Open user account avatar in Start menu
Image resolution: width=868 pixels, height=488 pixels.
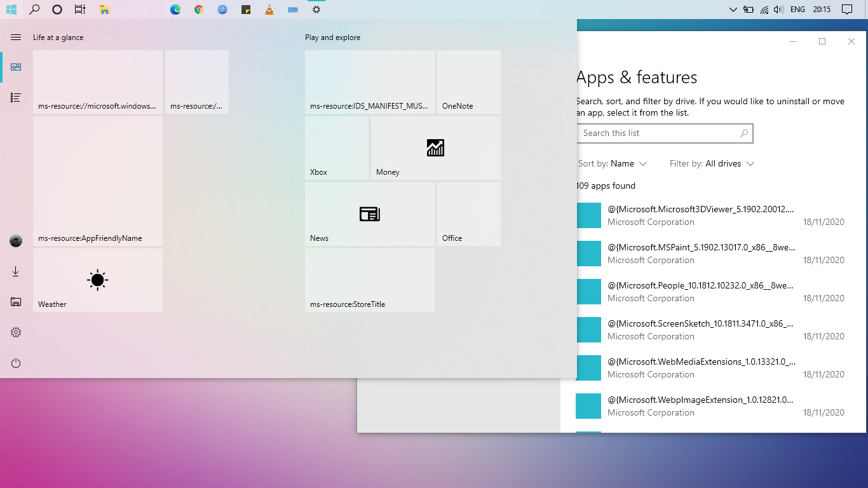16,241
